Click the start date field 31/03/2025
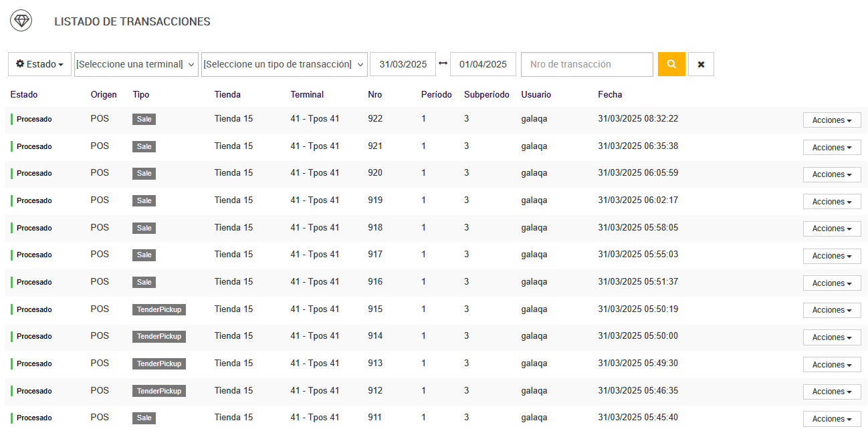 [403, 64]
